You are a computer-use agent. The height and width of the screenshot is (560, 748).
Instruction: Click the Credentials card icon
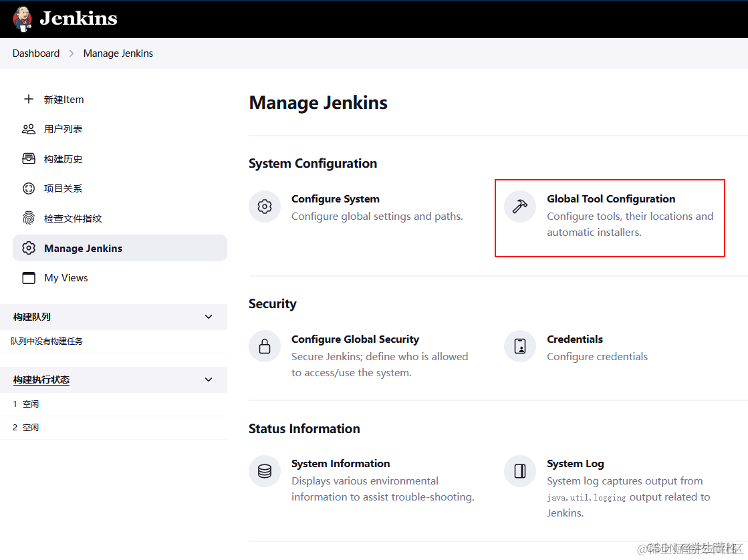click(x=520, y=347)
